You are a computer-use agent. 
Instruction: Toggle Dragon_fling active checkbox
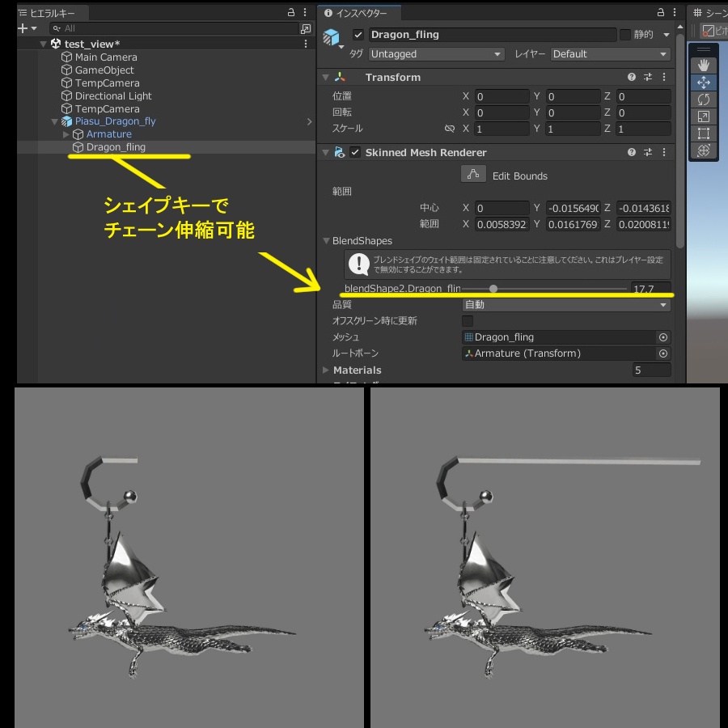(358, 35)
